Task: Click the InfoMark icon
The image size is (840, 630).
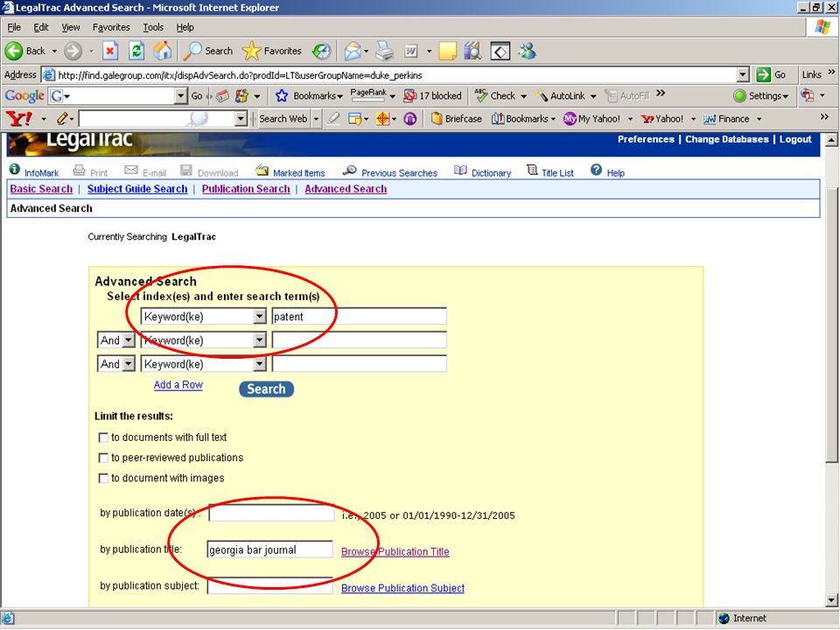Action: [15, 170]
